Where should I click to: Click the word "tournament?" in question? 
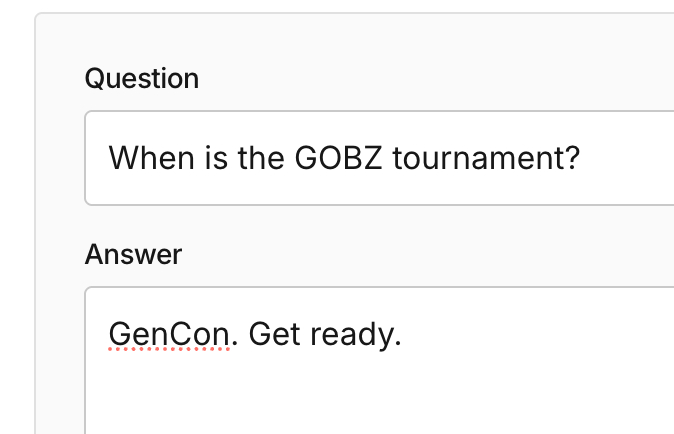485,158
